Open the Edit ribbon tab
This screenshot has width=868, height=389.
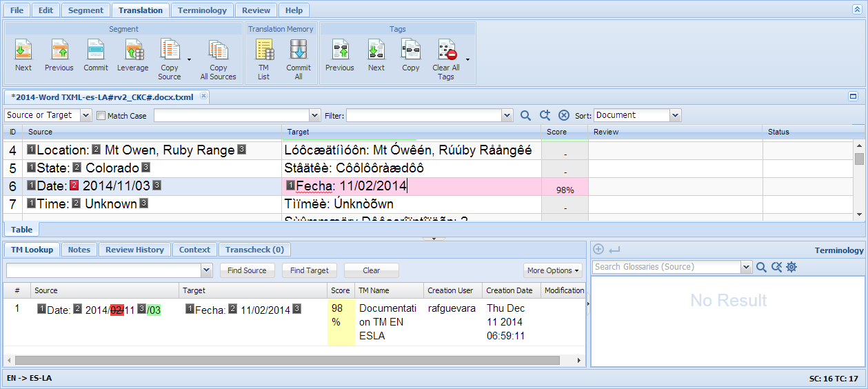(46, 10)
